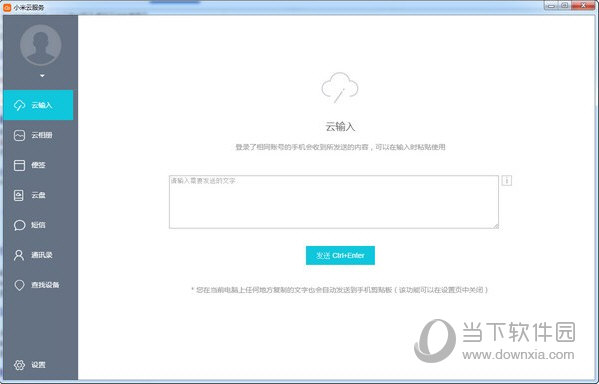Image resolution: width=599 pixels, height=384 pixels.
Task: Click the 短信 message bubble icon
Action: point(19,225)
